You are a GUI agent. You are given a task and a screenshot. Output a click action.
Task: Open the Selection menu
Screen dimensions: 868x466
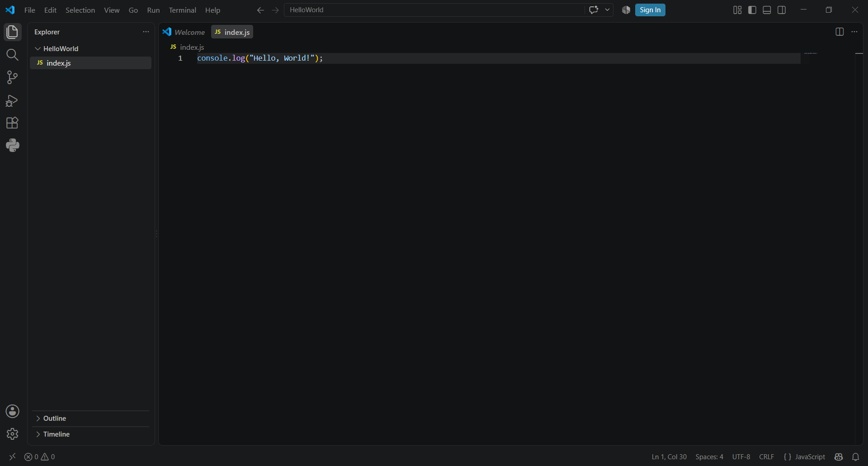80,10
